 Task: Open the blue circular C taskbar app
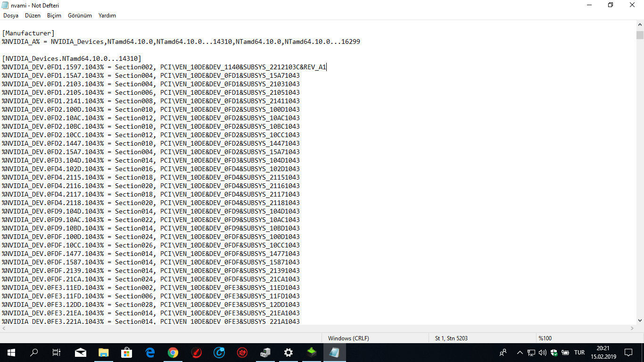pos(219,352)
